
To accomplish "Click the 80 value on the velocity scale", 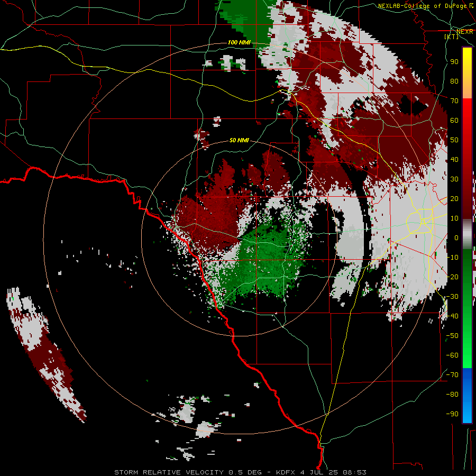I will [454, 81].
